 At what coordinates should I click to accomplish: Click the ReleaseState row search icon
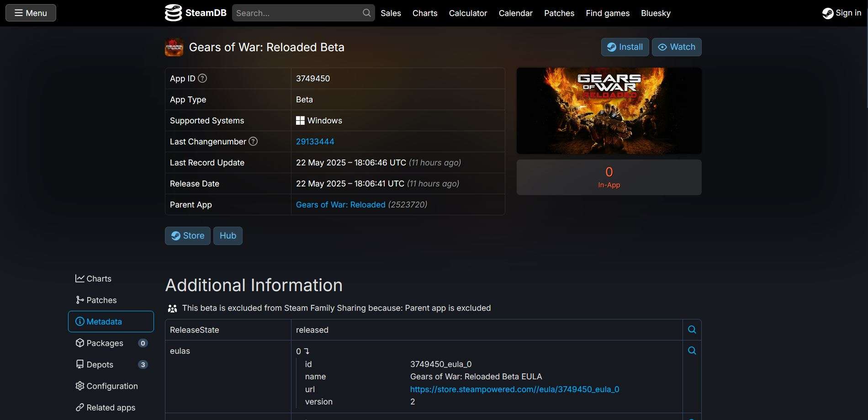(x=692, y=330)
